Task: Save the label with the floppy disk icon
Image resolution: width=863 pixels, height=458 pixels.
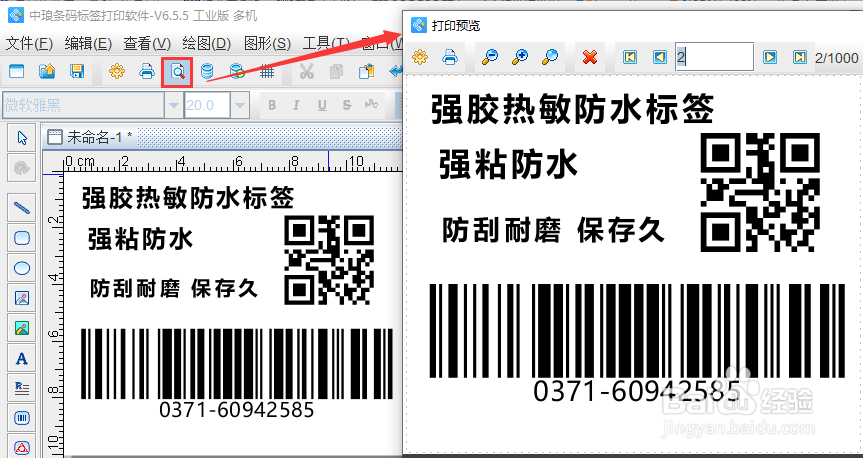Action: click(77, 71)
